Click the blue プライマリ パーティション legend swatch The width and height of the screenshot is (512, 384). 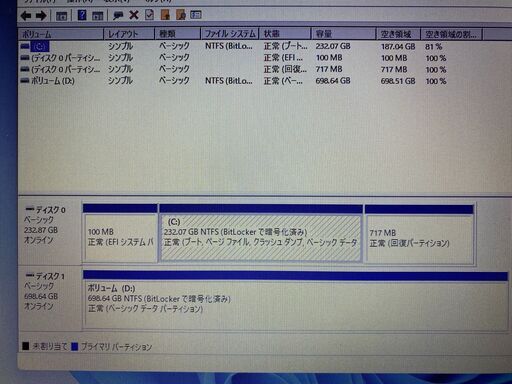tap(75, 347)
